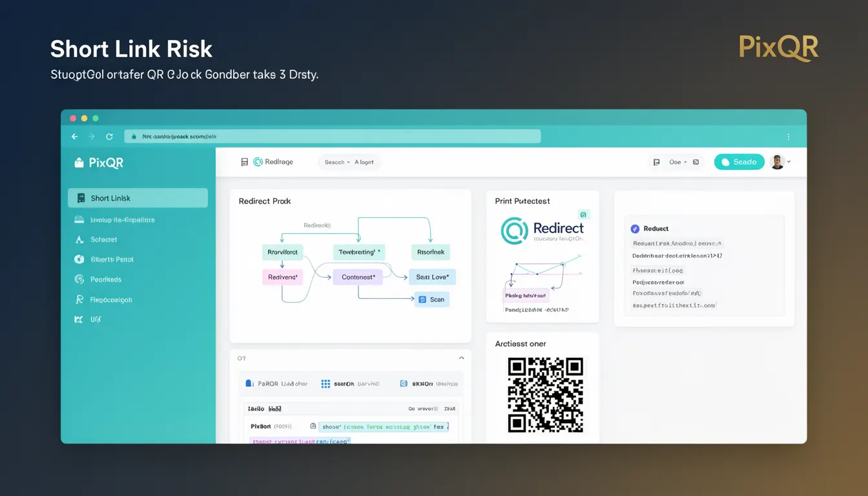Select Short Linlsk in the sidebar
The height and width of the screenshot is (496, 868).
138,198
